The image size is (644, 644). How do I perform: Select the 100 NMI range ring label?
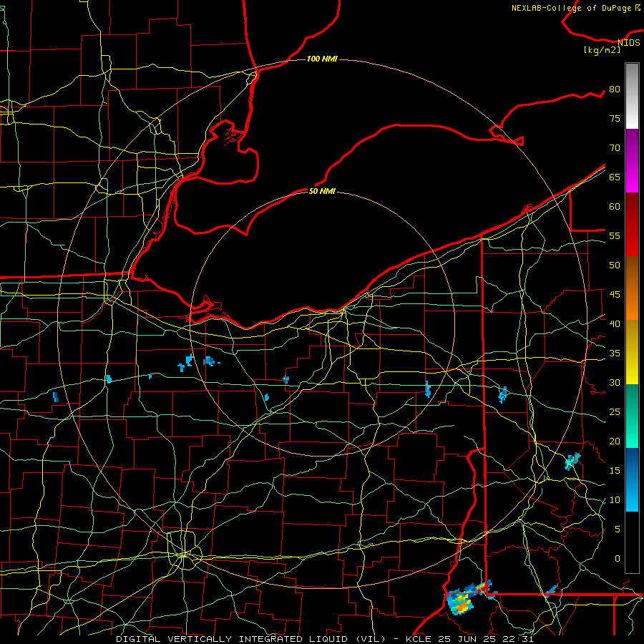coord(322,59)
